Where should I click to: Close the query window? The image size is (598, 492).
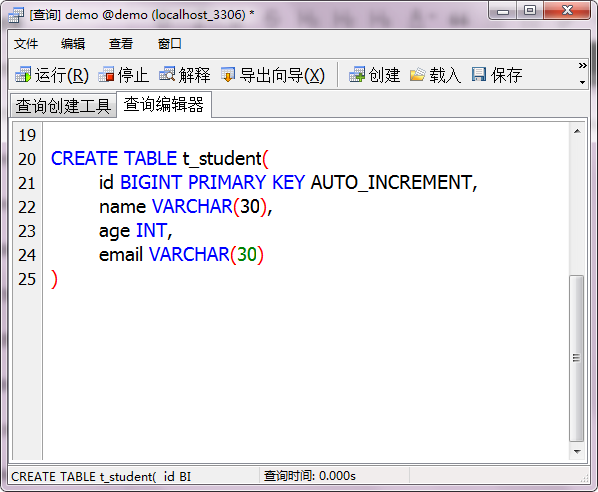(x=567, y=10)
